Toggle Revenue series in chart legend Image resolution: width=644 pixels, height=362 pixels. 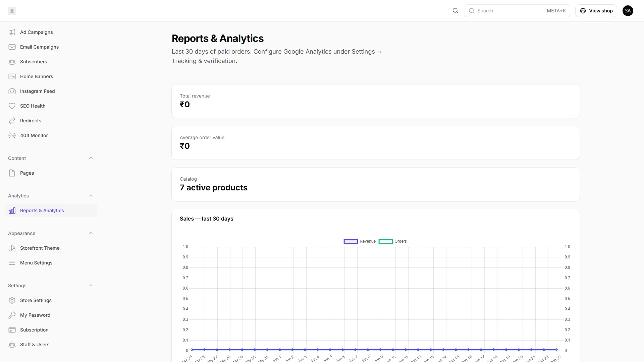click(x=360, y=241)
